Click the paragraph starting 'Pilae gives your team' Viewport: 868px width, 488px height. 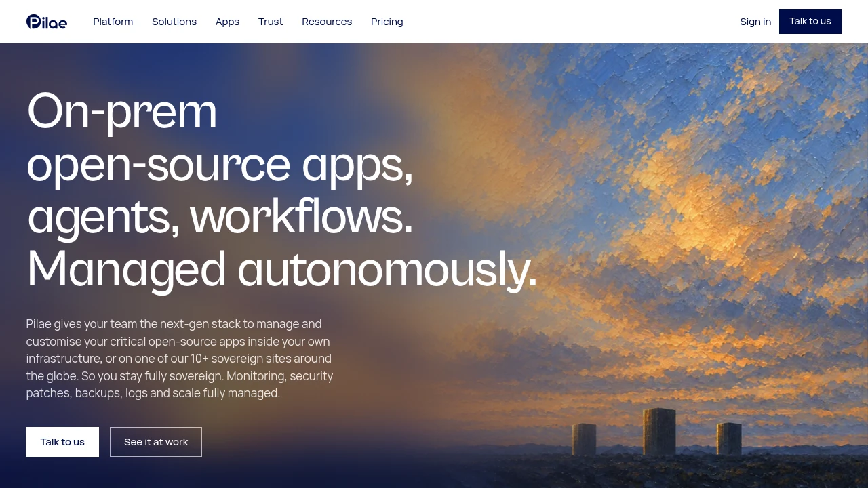(x=180, y=359)
